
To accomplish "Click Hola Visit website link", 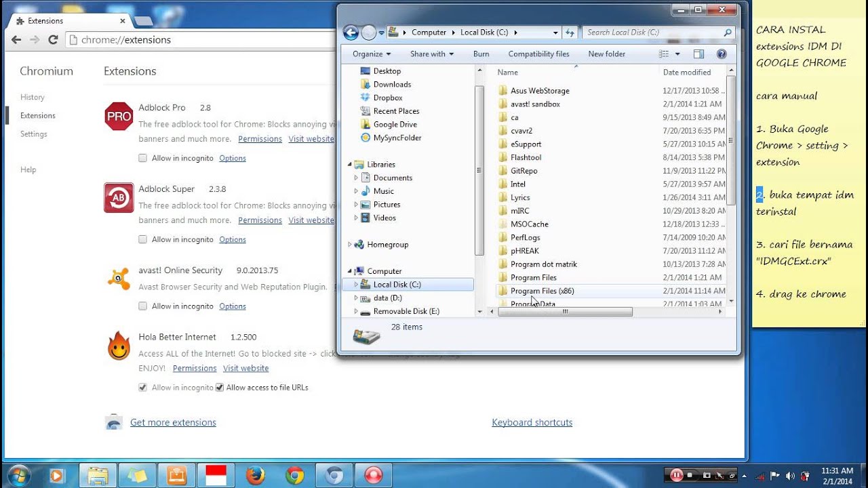I will point(246,369).
